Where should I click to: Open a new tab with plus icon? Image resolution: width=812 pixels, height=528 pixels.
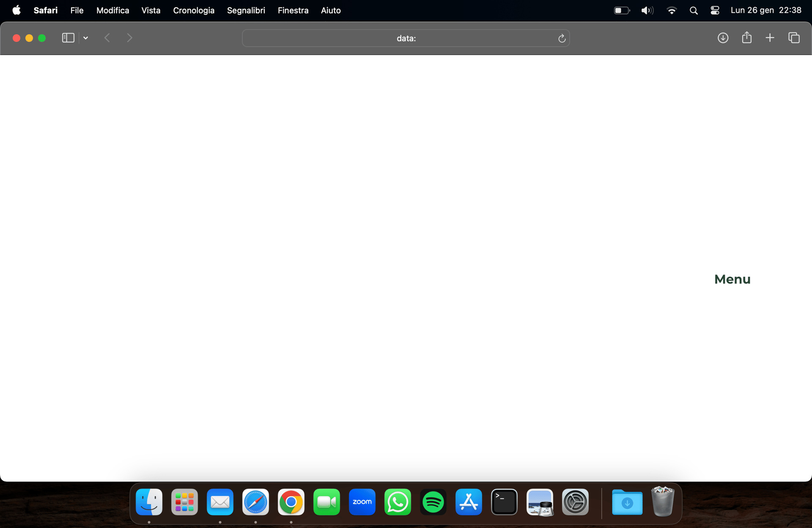tap(770, 38)
